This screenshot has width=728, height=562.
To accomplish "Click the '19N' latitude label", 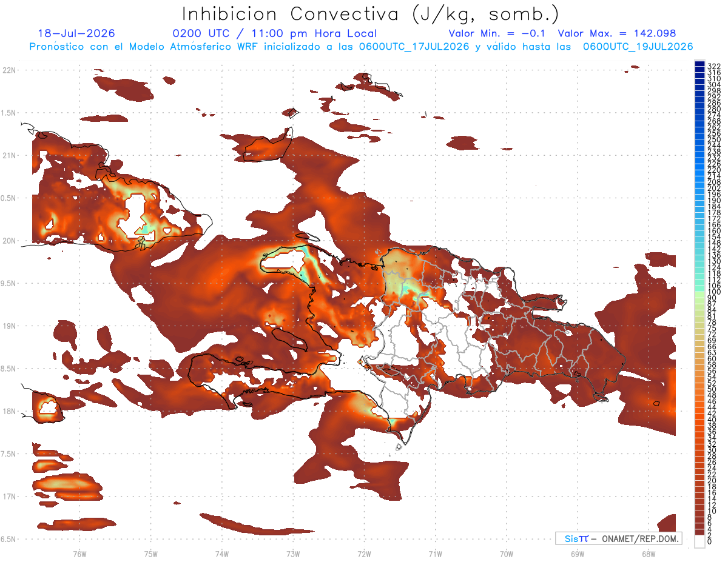I will tap(8, 326).
